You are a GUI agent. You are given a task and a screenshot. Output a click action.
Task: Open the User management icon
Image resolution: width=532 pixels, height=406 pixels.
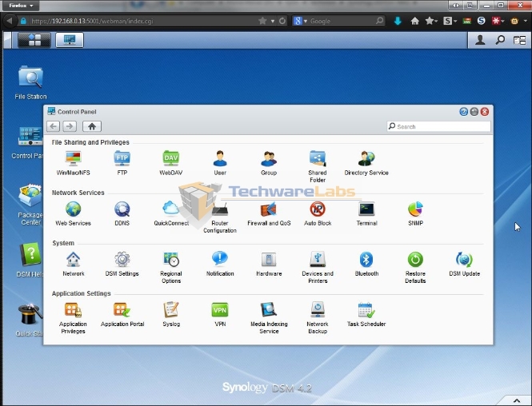220,163
